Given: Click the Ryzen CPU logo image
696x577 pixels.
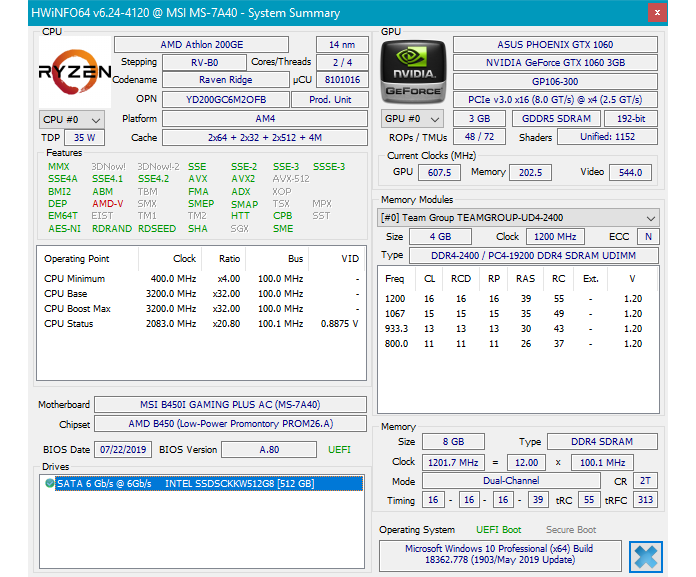Looking at the screenshot, I should (75, 72).
